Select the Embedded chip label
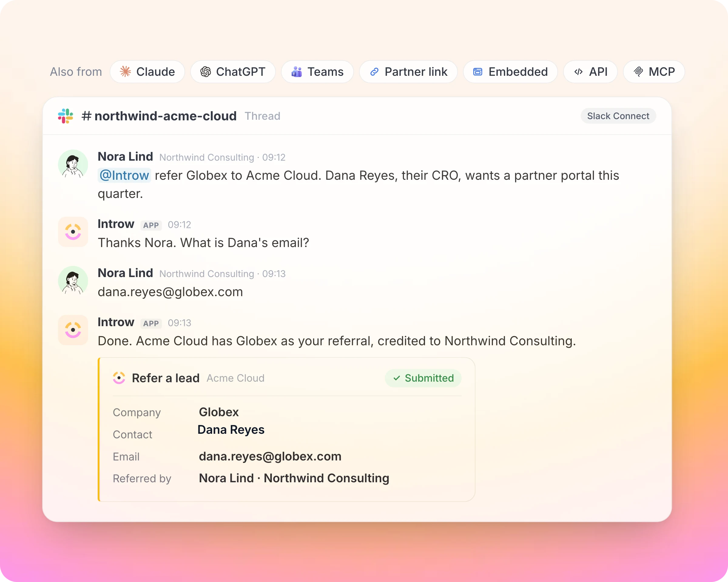Viewport: 728px width, 582px height. pyautogui.click(x=518, y=72)
